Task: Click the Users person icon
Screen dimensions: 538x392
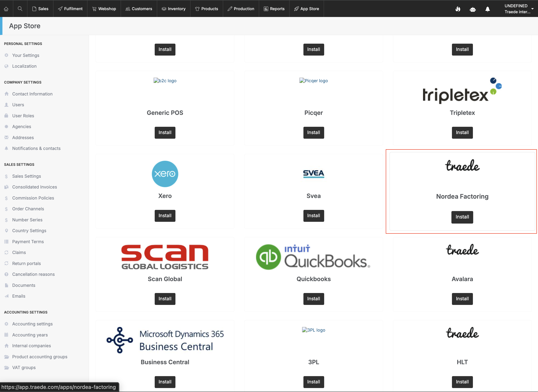Action: 6,105
